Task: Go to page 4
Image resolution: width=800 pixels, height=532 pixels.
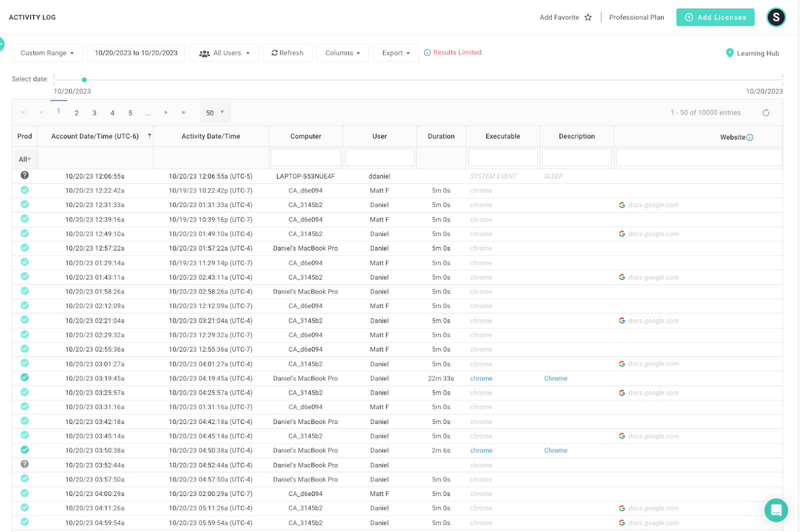Action: click(112, 113)
